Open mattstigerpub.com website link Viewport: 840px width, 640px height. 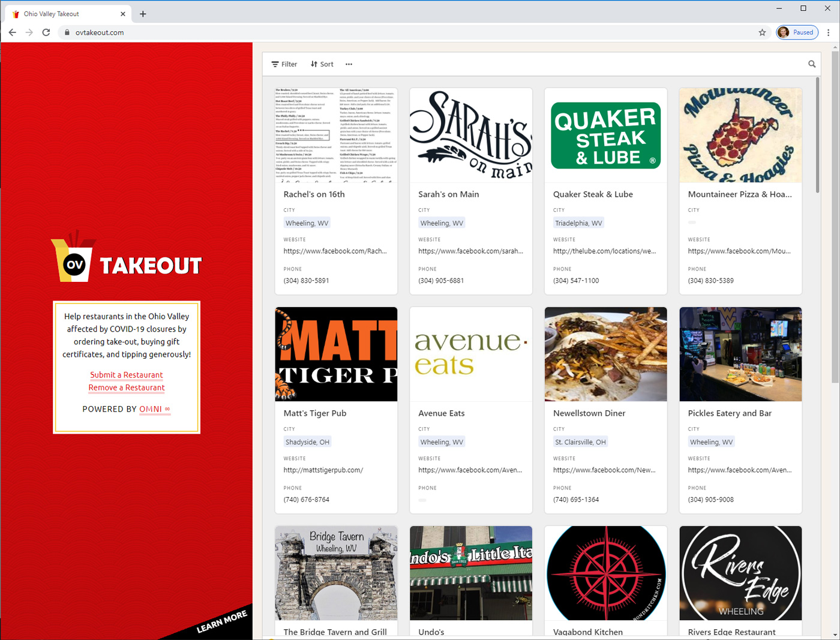pos(323,470)
